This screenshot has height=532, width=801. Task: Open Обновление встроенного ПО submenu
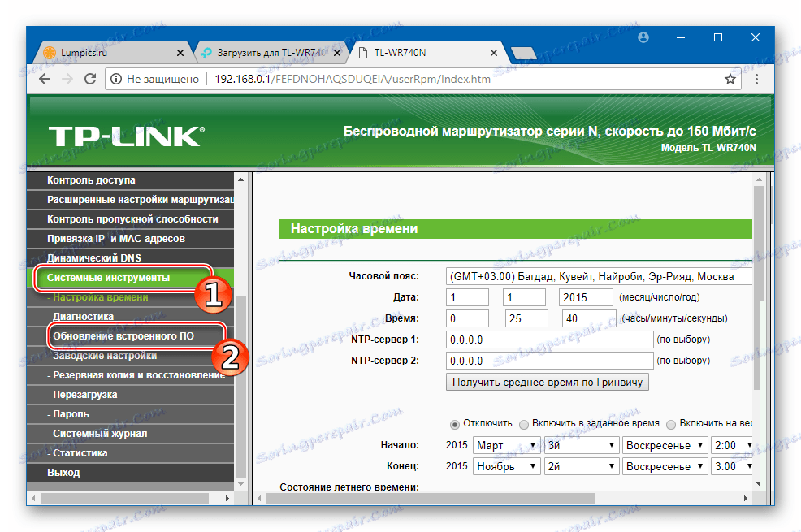(130, 336)
